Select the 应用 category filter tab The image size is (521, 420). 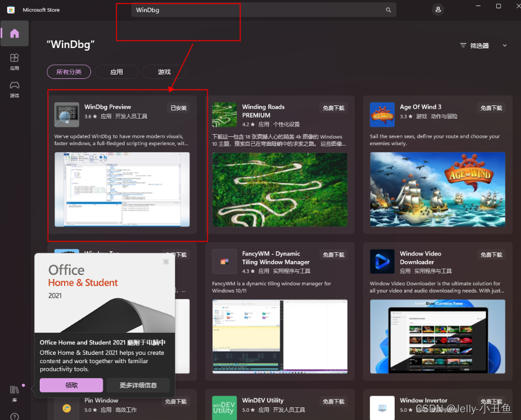point(116,72)
